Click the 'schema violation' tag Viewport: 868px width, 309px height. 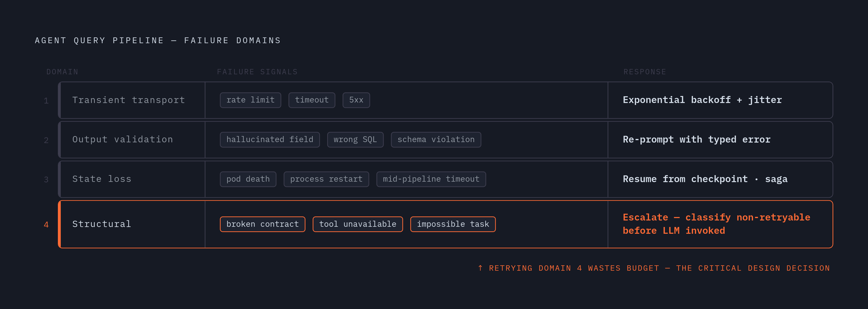[x=436, y=139]
